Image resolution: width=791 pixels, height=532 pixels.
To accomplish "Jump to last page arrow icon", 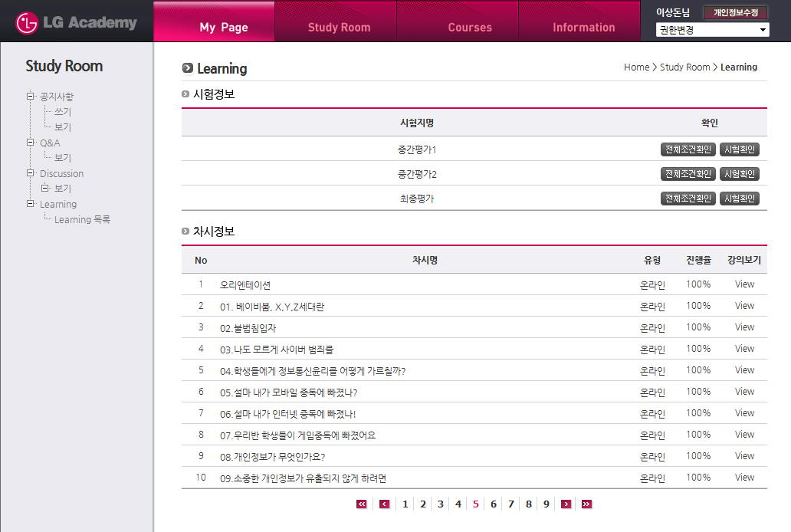I will 586,504.
